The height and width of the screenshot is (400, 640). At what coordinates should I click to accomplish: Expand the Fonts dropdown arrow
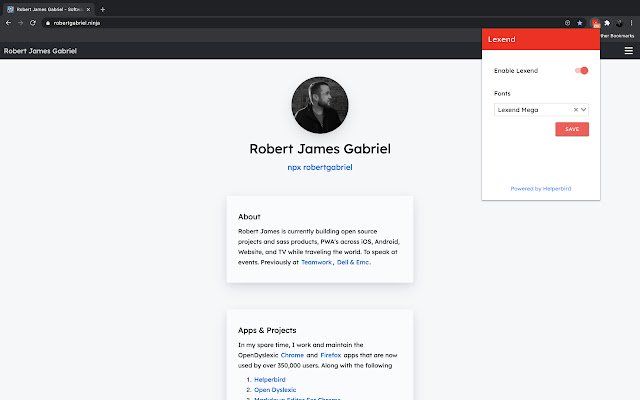coord(584,110)
